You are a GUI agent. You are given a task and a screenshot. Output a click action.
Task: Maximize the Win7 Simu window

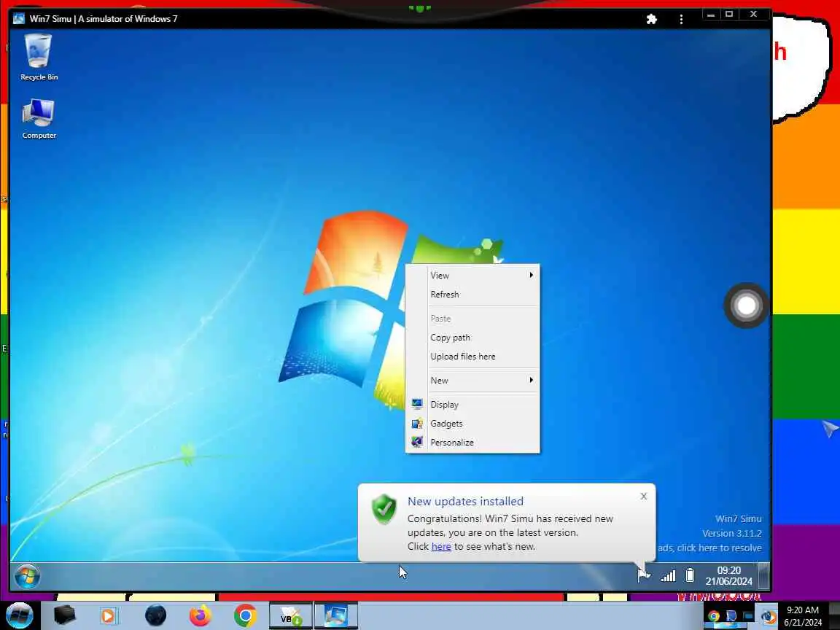pos(729,15)
